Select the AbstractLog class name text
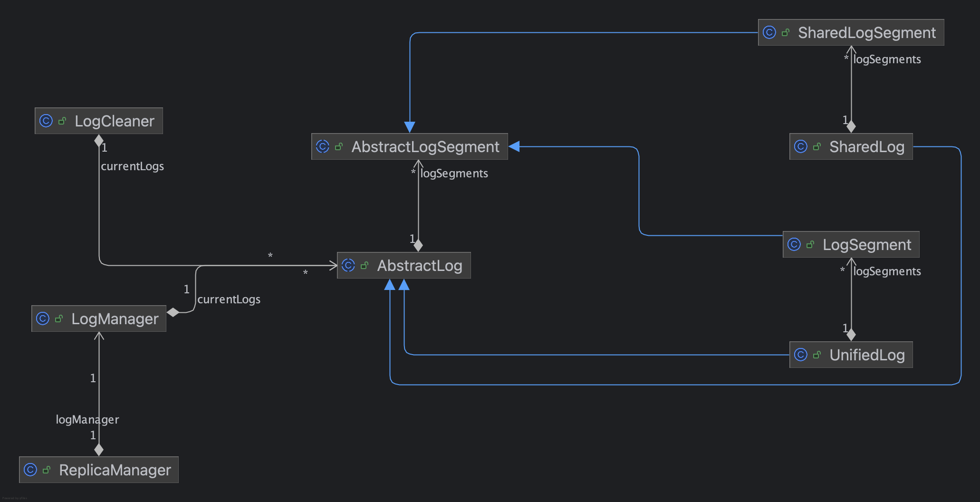Image resolution: width=980 pixels, height=502 pixels. [420, 266]
